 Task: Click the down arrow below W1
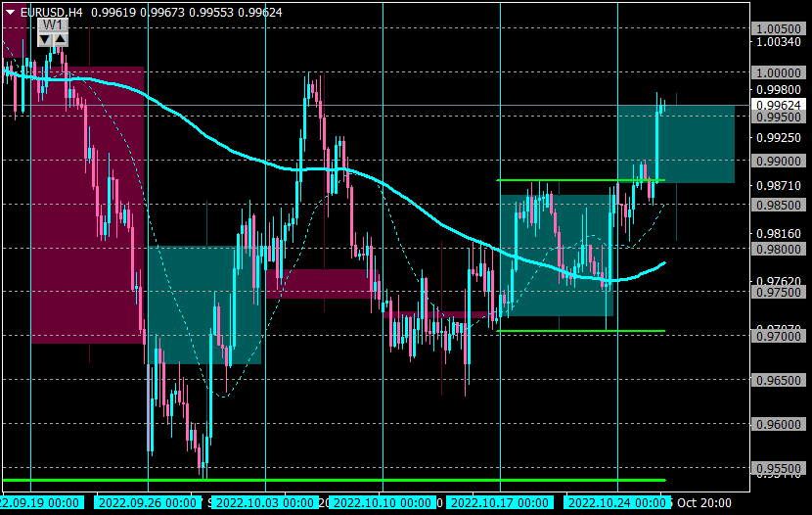tap(45, 39)
